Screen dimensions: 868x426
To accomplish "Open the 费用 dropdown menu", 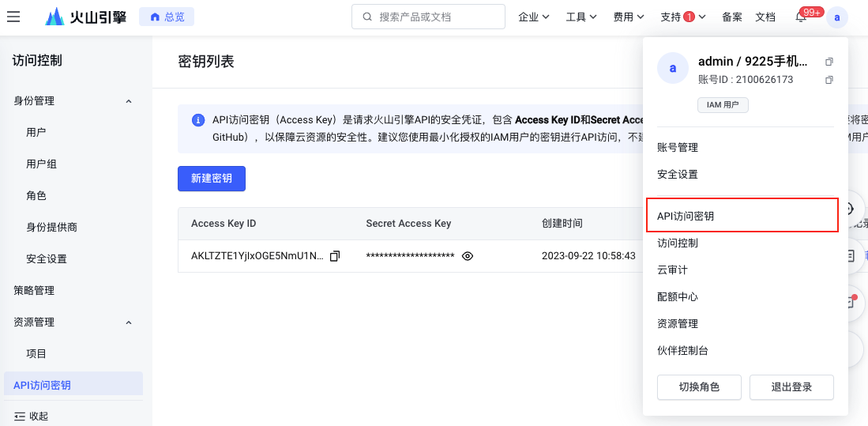I will tap(629, 17).
